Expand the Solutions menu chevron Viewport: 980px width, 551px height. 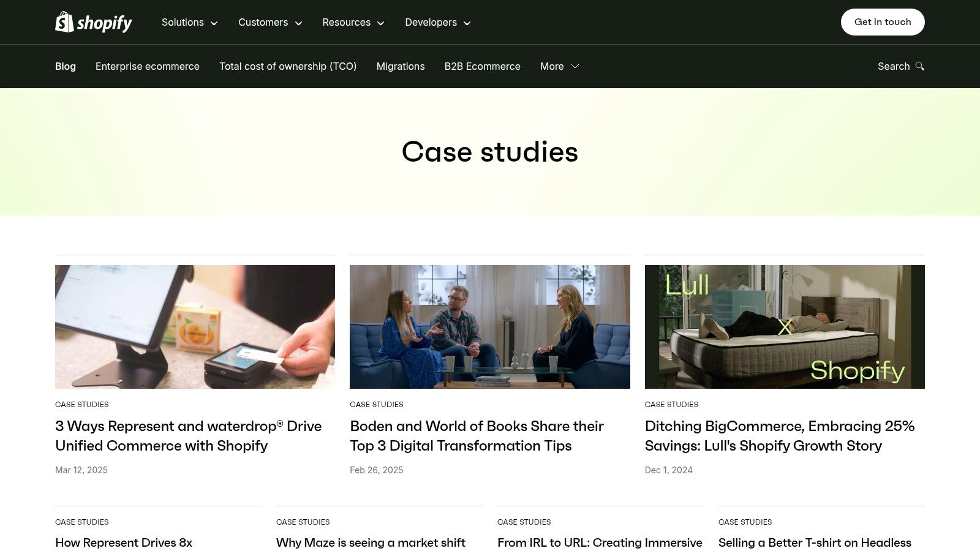pos(214,23)
